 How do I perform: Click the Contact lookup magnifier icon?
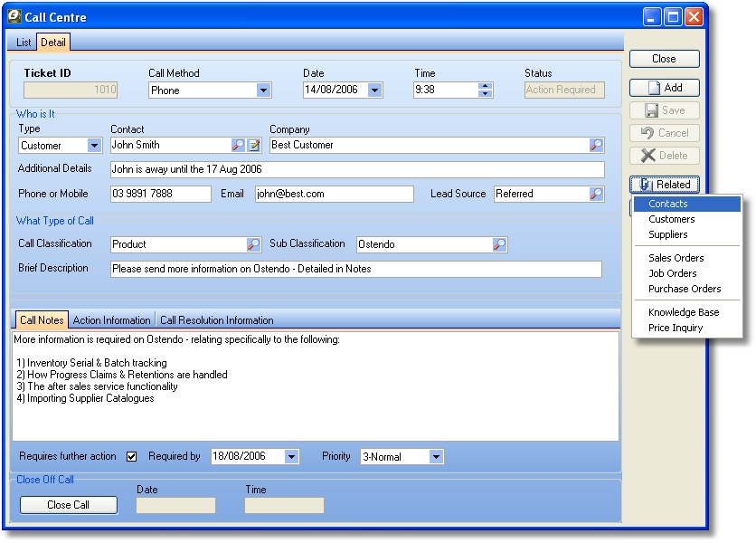[238, 146]
